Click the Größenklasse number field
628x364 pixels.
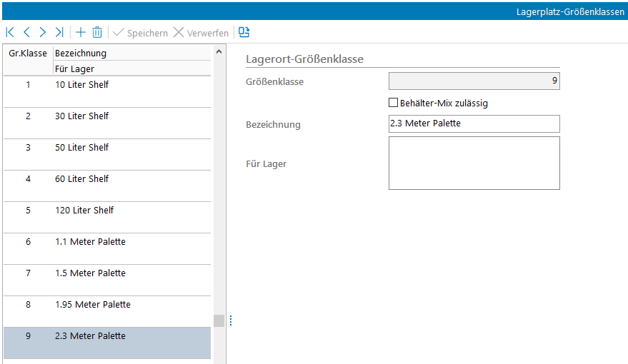[474, 81]
